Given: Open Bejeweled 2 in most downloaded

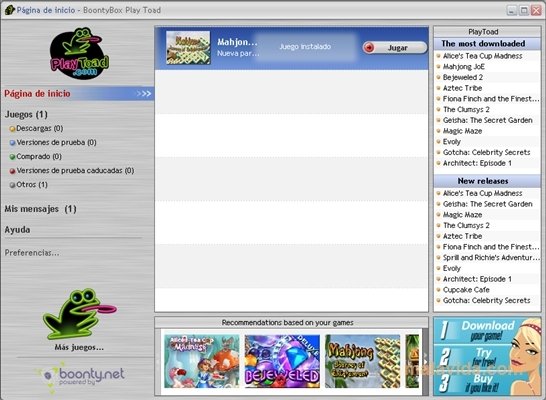Looking at the screenshot, I should 463,77.
